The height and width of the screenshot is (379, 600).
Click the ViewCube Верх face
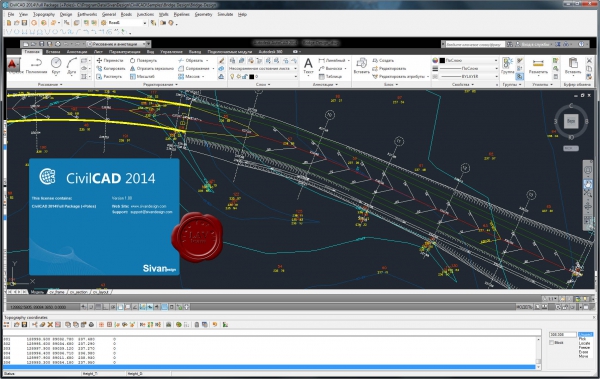(x=571, y=121)
